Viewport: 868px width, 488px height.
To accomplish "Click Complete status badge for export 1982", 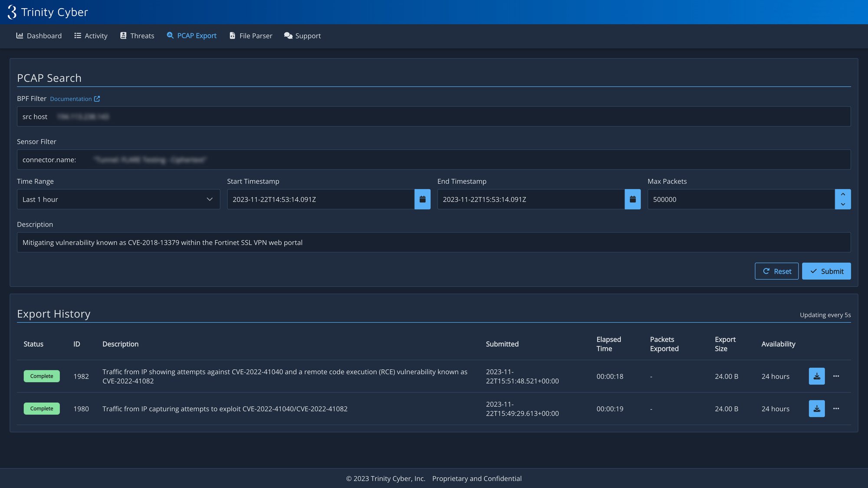I will pos(42,376).
